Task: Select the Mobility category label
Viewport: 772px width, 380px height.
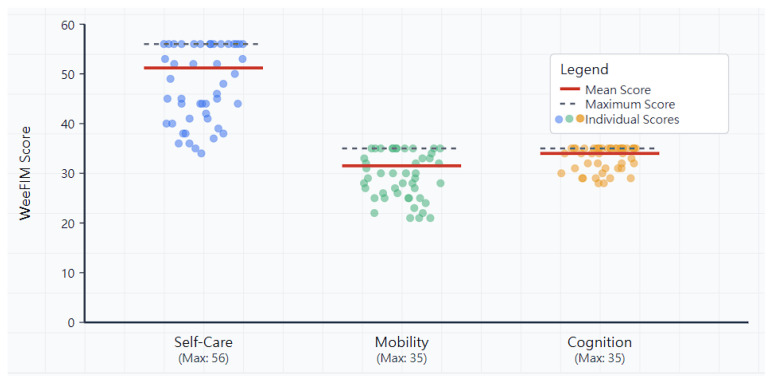Action: 402,342
